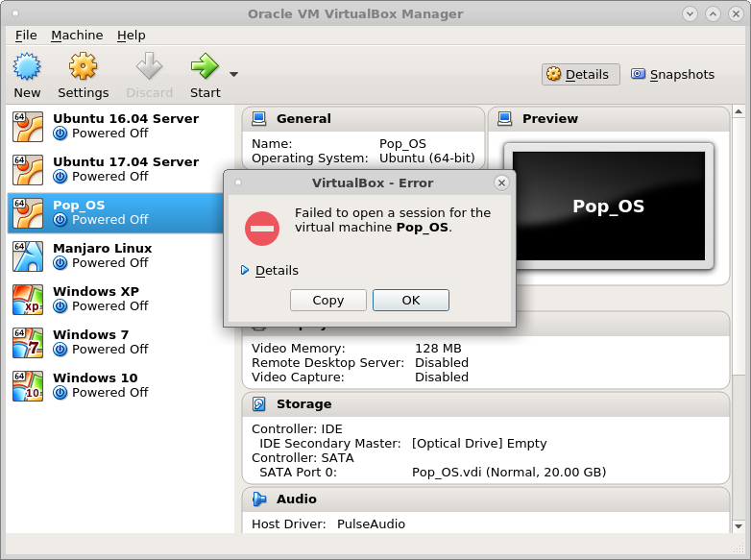This screenshot has height=560, width=751.
Task: Click power state icon under Windows XP
Action: click(60, 306)
